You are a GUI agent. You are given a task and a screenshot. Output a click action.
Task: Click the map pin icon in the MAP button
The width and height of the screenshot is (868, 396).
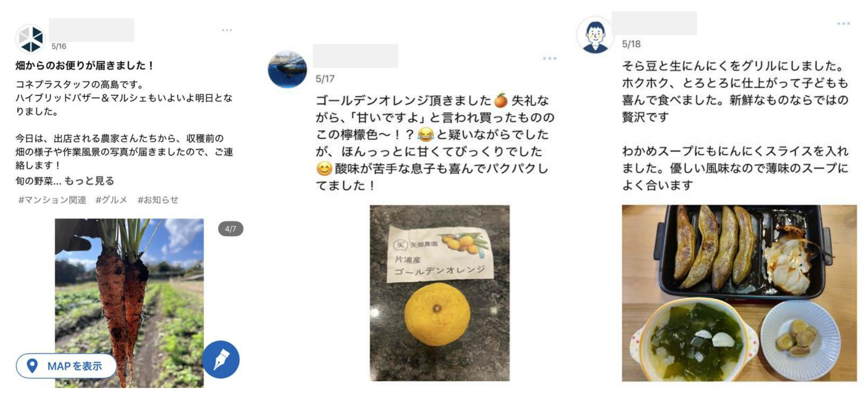(x=32, y=366)
